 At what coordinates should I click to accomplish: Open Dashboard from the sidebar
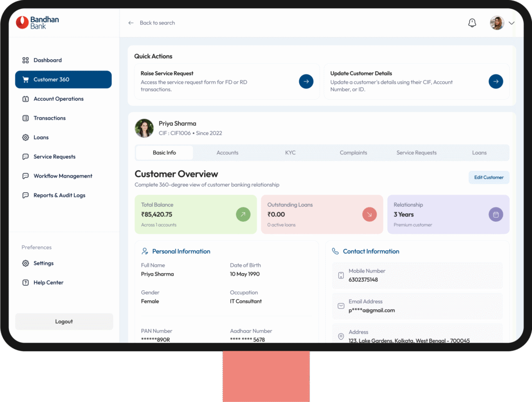47,60
